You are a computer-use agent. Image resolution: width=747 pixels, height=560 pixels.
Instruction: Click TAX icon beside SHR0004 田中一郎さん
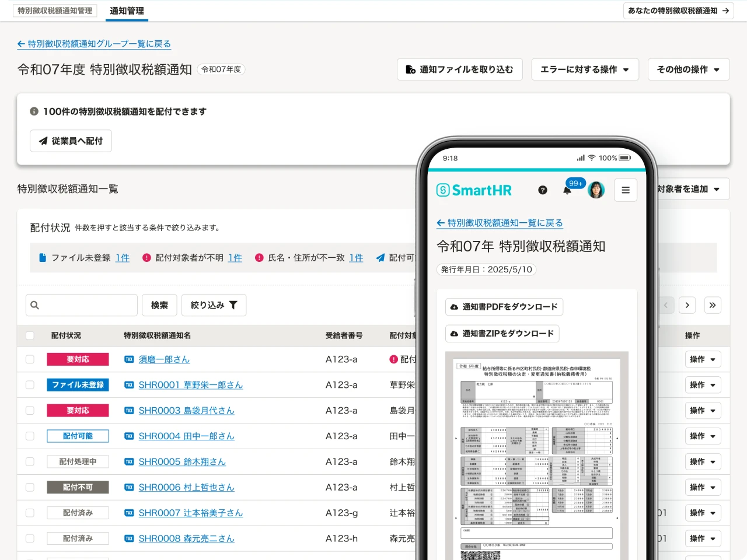click(x=129, y=436)
